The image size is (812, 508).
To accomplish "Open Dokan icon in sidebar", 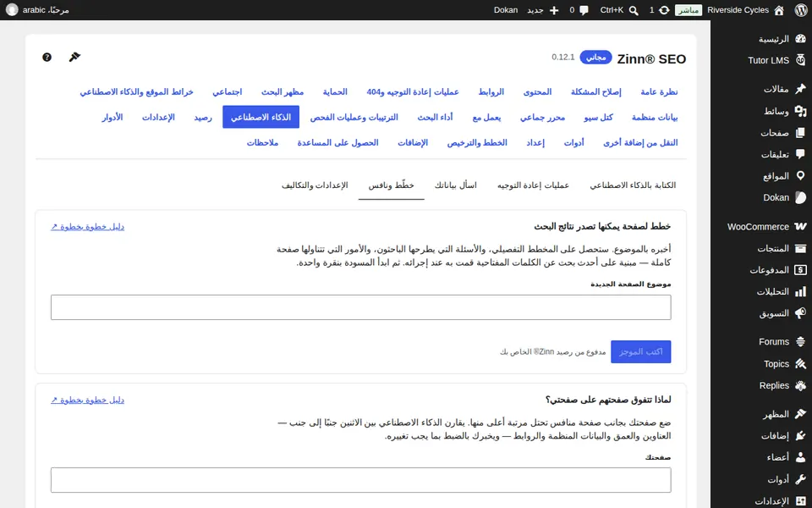I will 801,197.
